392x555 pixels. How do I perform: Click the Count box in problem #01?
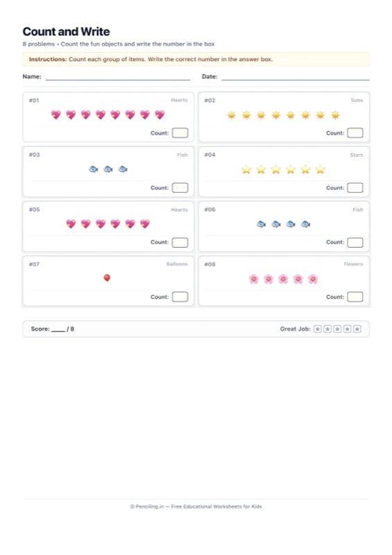click(x=180, y=133)
